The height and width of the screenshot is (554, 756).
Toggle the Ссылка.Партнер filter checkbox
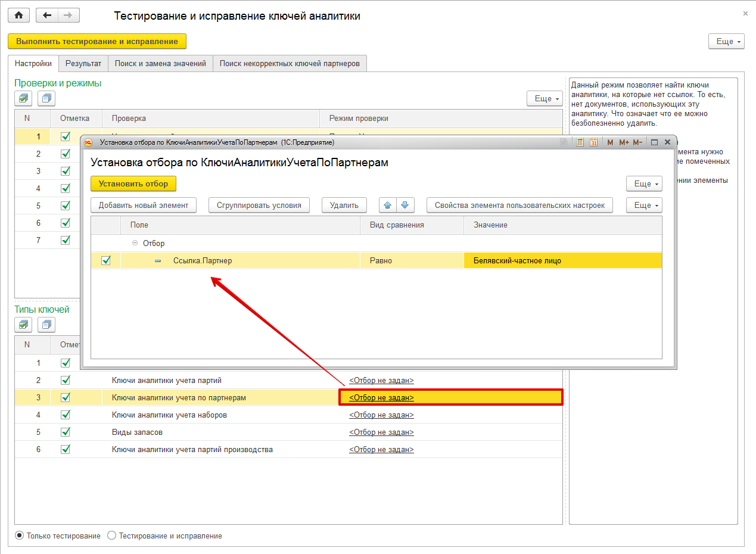tap(106, 260)
